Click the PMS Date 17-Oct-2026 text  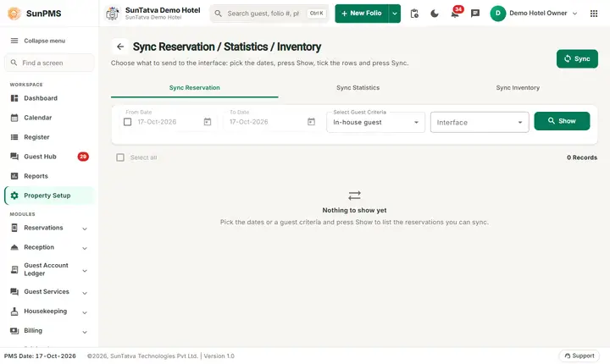(x=40, y=356)
